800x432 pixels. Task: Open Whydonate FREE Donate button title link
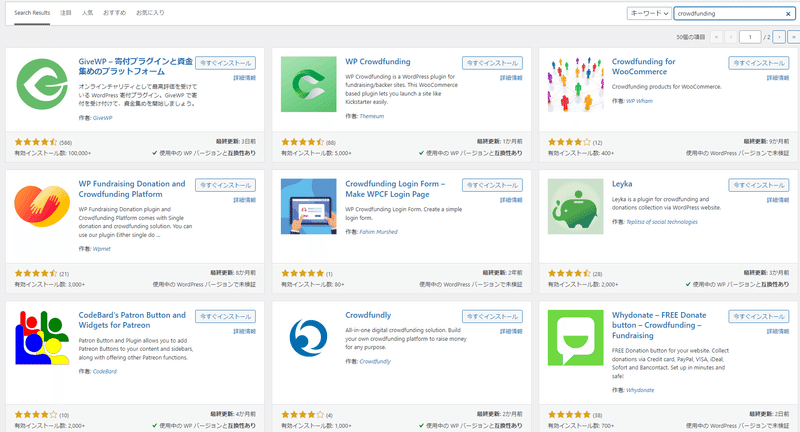pyautogui.click(x=659, y=325)
